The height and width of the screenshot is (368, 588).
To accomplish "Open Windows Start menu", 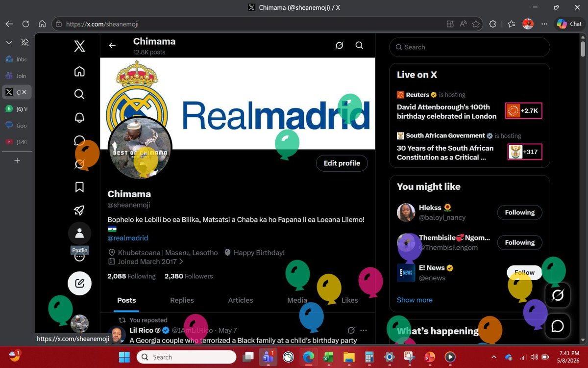I will pos(124,357).
